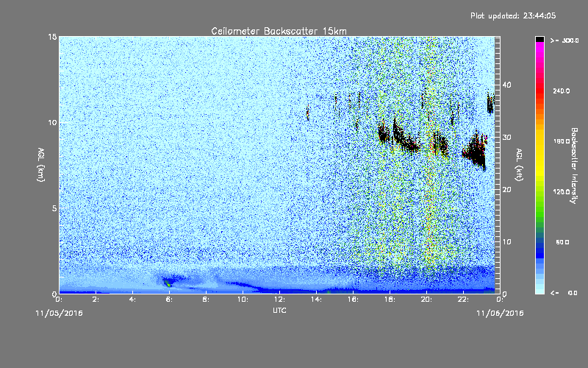Click the colorbar minimum '<- 0.0' label
Image resolution: width=588 pixels, height=368 pixels.
coord(564,293)
